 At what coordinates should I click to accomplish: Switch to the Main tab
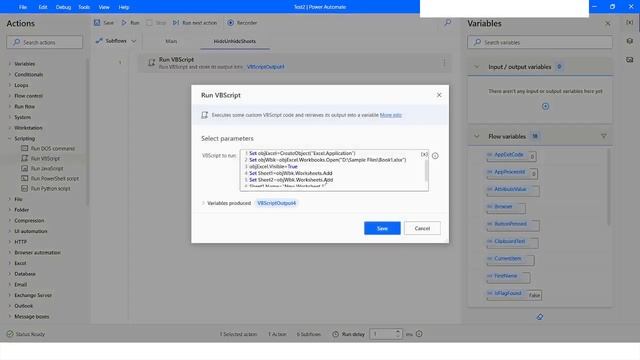coord(171,41)
